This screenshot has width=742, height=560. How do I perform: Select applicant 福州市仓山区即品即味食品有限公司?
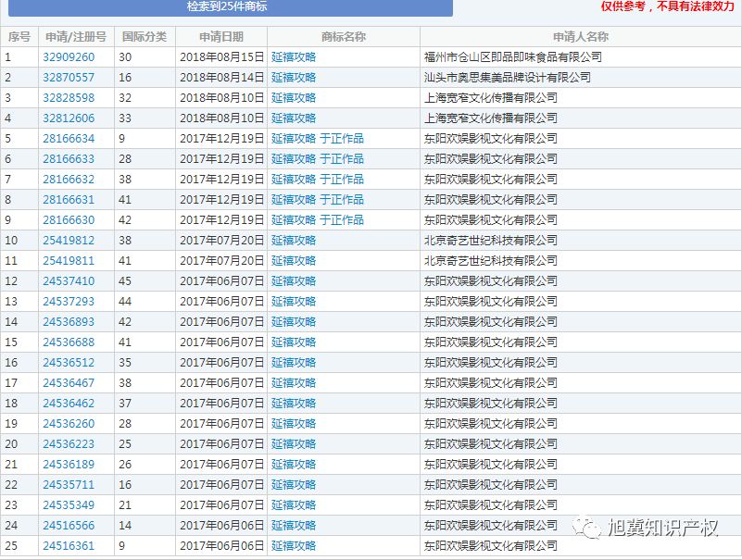(513, 57)
